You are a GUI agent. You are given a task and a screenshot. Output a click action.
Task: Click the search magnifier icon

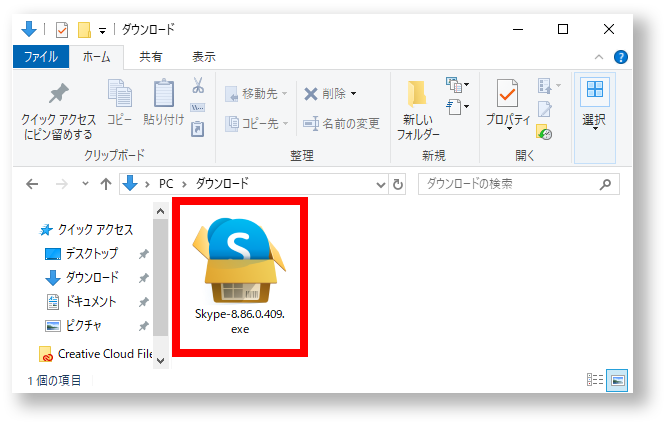pyautogui.click(x=605, y=184)
